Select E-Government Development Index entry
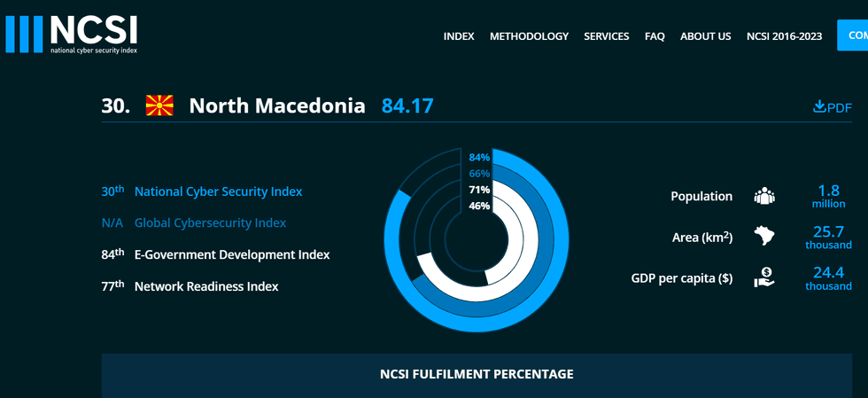 coord(232,255)
